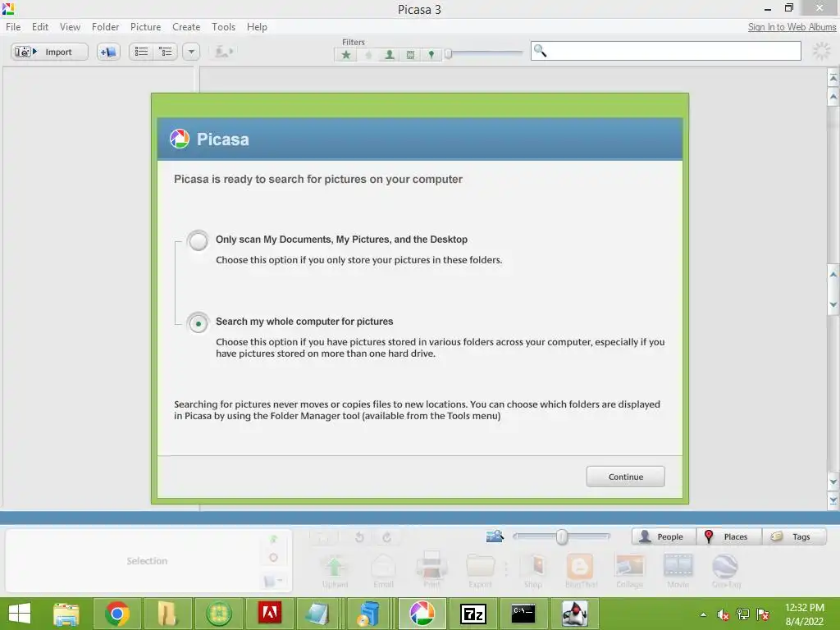Click the Movie filmstrip icon

click(678, 571)
